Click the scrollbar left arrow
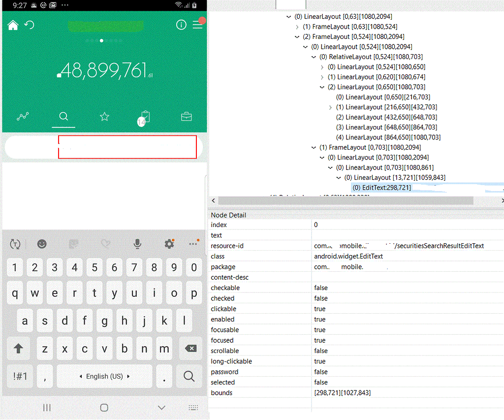 (214, 201)
